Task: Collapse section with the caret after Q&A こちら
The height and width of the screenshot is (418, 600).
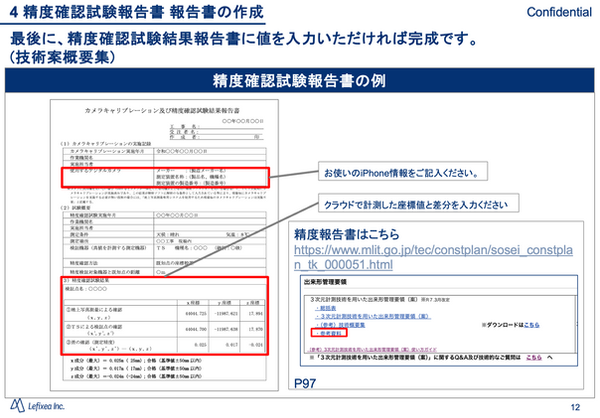Action: 549,358
